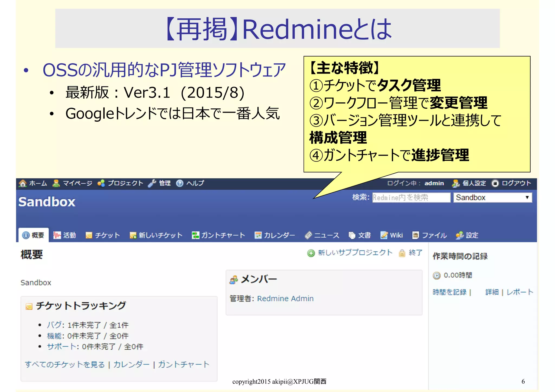Open the ホーム menu item
Viewport: 555px width, 392px height.
tap(38, 183)
